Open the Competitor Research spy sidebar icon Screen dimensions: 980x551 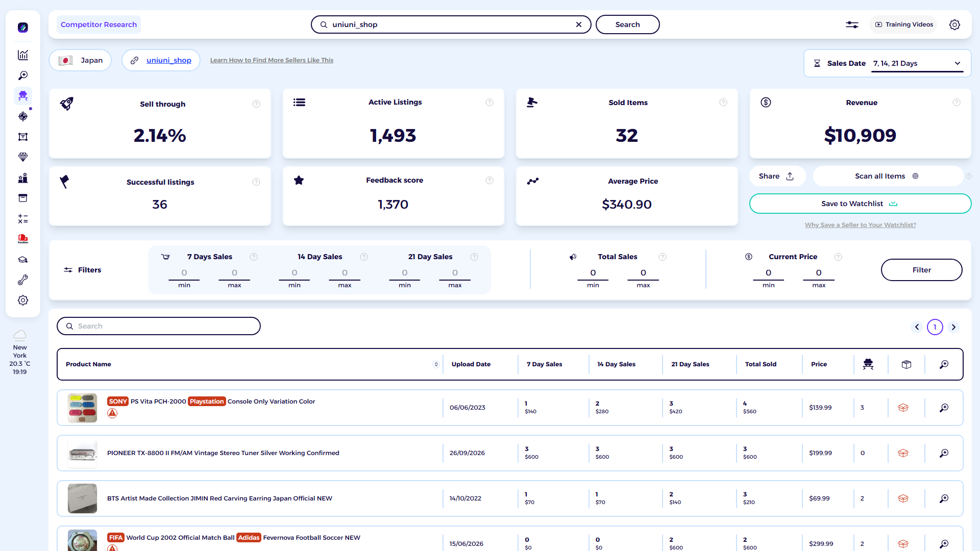point(23,96)
